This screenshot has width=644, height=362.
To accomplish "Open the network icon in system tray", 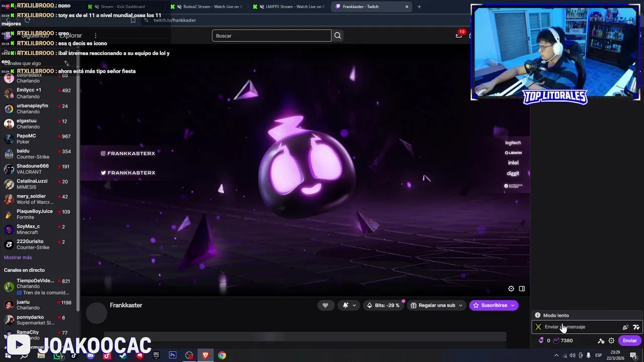I will 565,355.
